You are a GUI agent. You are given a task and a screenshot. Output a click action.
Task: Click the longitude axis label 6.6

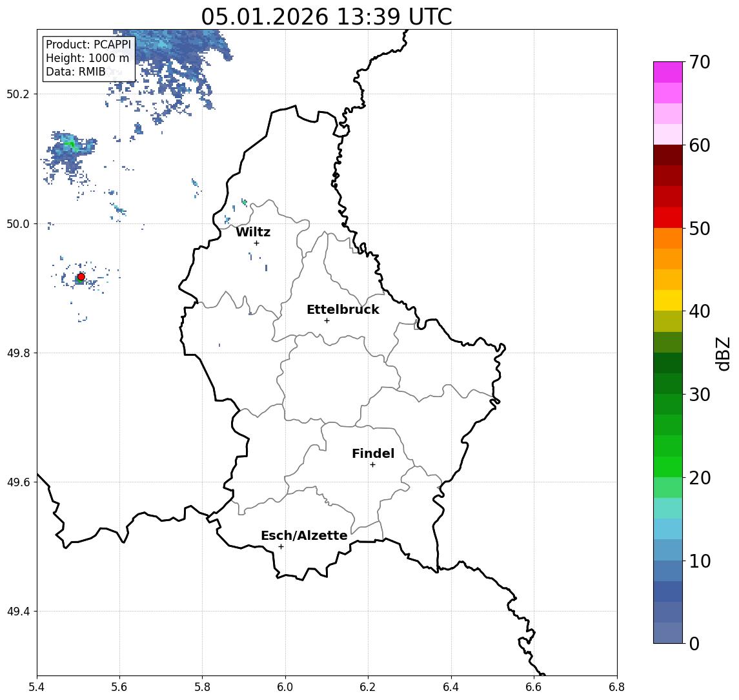click(534, 687)
